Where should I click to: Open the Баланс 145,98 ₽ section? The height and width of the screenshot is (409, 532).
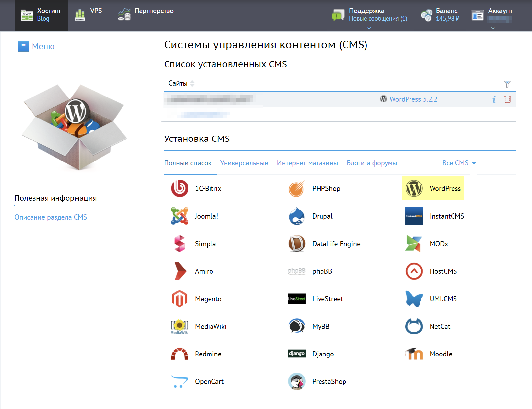440,15
